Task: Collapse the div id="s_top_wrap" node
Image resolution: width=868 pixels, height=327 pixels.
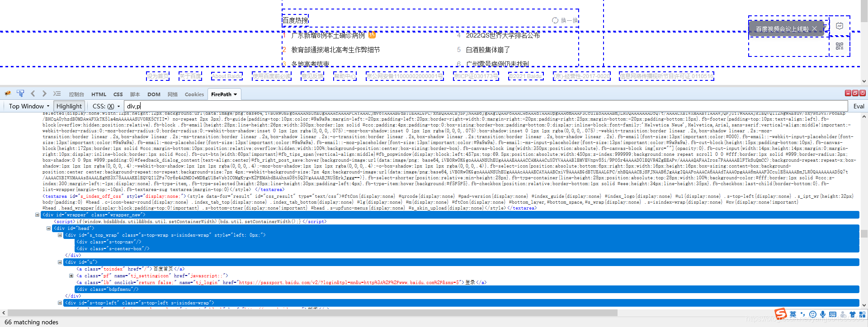Action: point(60,235)
